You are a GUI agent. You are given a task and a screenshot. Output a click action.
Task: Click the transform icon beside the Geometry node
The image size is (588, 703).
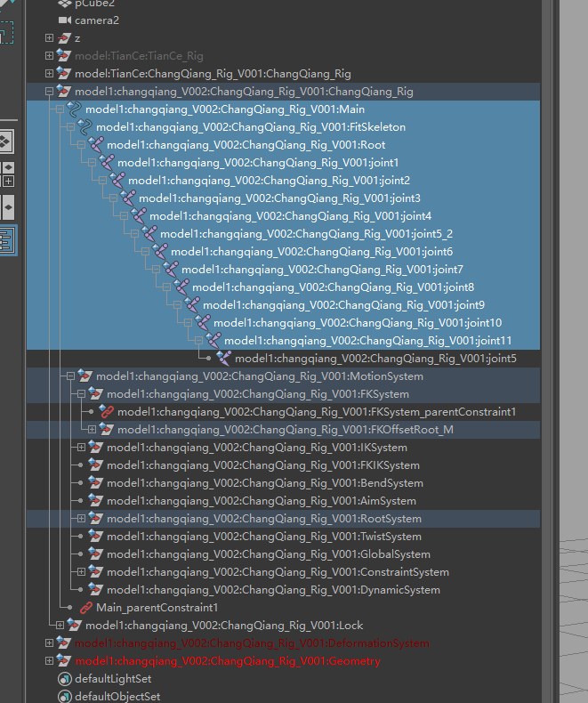click(64, 661)
